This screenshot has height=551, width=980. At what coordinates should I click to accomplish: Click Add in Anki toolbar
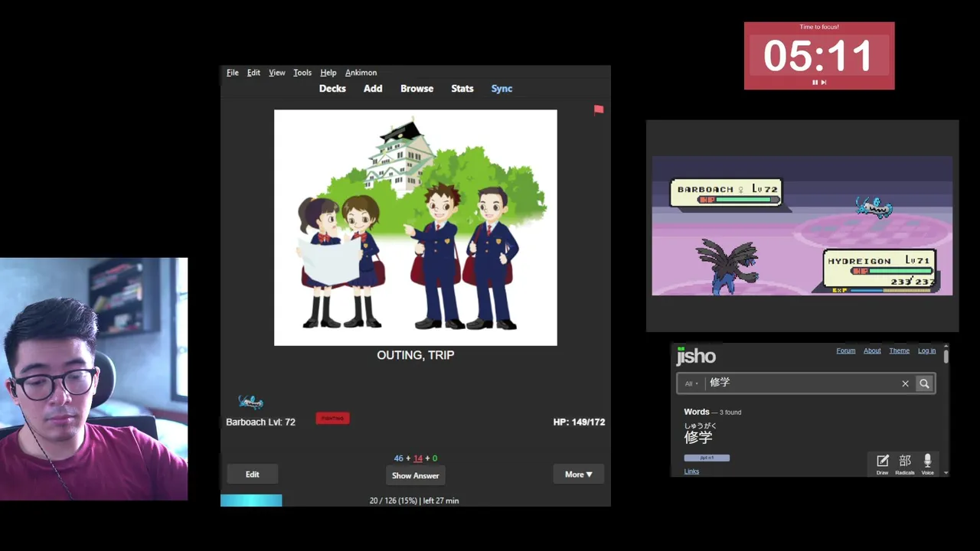[x=373, y=89]
